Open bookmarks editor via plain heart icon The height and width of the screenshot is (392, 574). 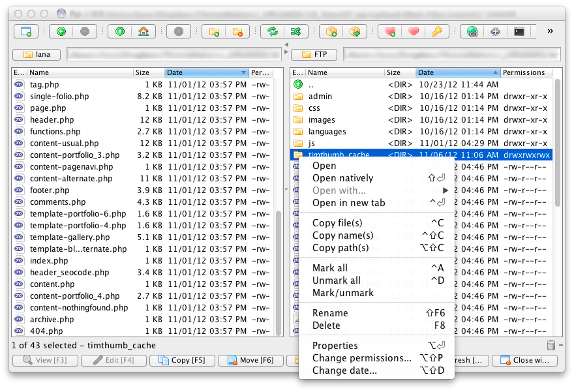414,31
